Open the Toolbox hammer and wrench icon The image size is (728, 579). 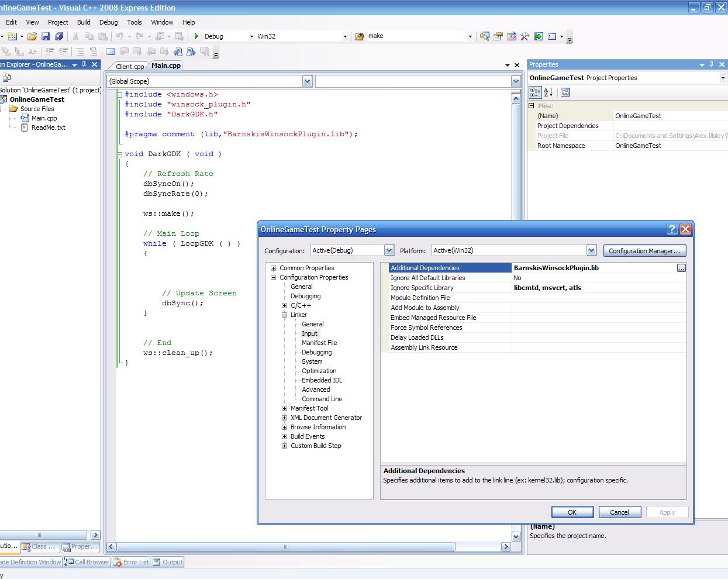(x=525, y=36)
